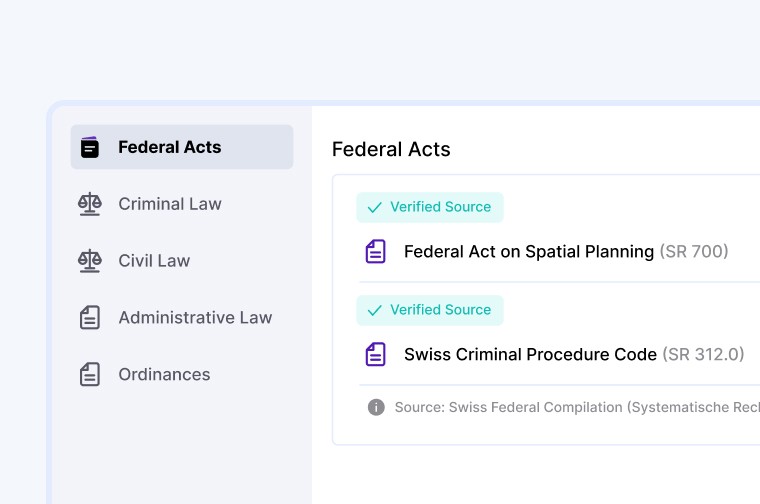Show the Ordinances list
Viewport: 760px width, 504px height.
pyautogui.click(x=164, y=375)
